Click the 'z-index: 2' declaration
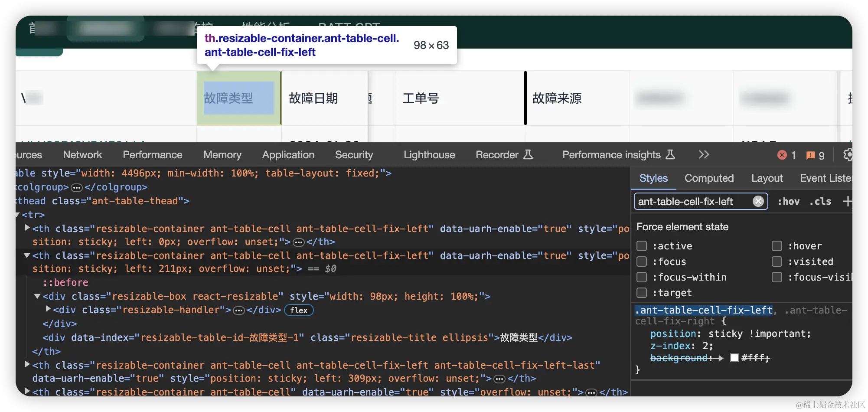868x412 pixels. pyautogui.click(x=682, y=346)
